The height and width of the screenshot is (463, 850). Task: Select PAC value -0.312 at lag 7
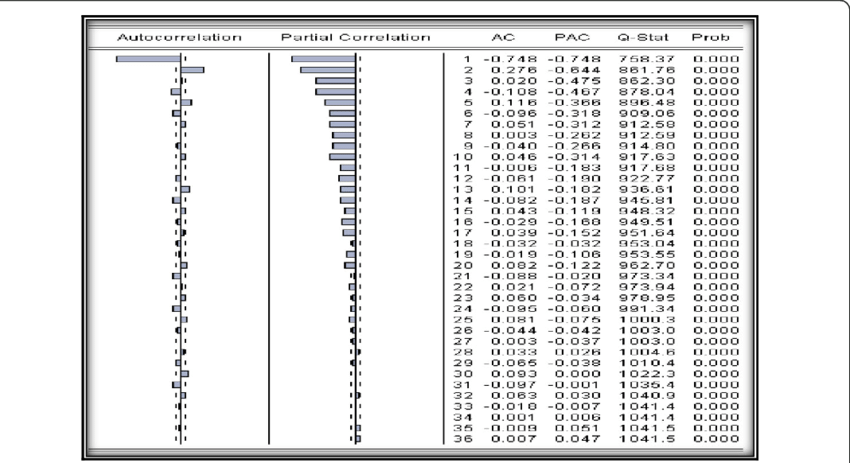tap(574, 124)
